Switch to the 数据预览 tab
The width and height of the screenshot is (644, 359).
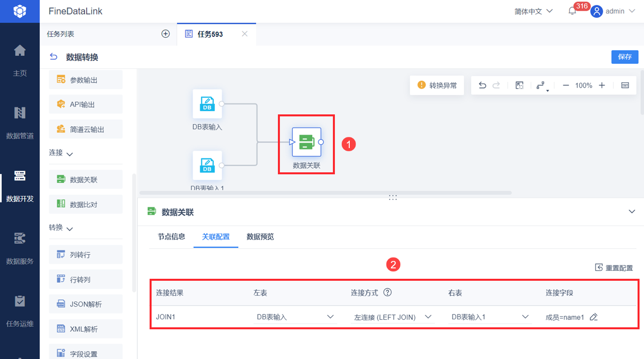tap(260, 237)
